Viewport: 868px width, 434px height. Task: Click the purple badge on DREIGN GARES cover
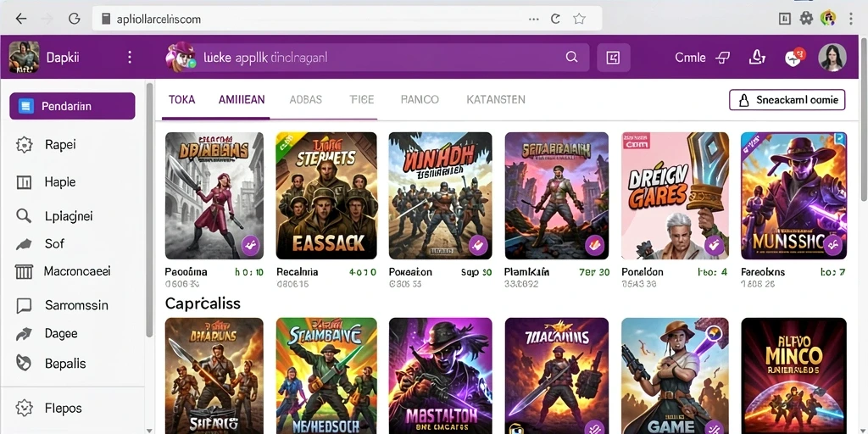pyautogui.click(x=714, y=245)
